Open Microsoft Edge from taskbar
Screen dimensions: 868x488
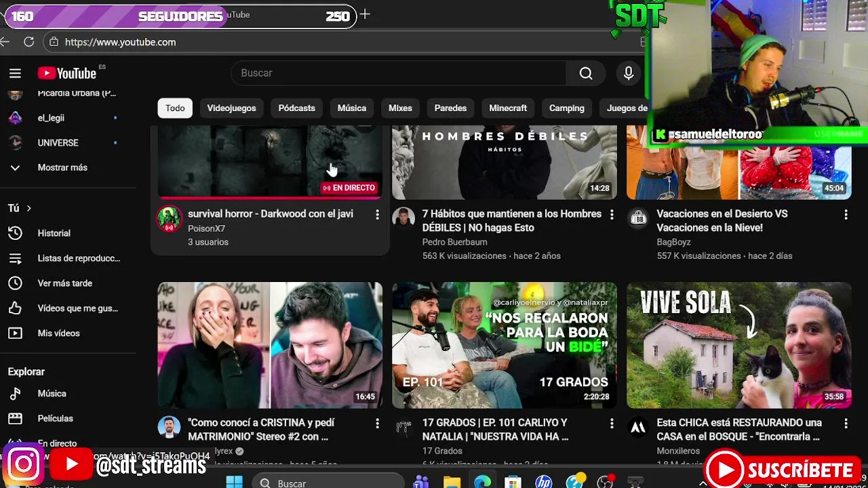tap(482, 483)
